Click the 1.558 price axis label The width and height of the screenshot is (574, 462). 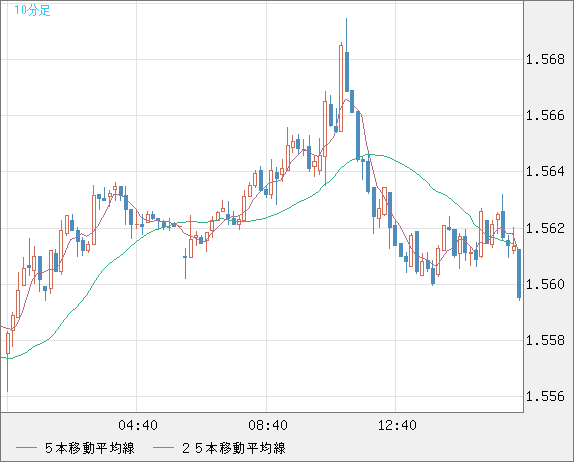pos(545,340)
